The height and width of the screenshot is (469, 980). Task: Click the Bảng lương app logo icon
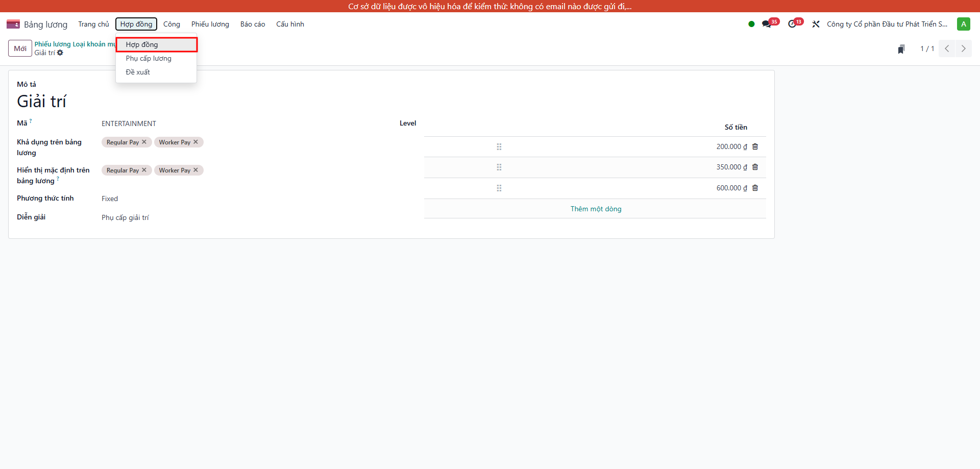point(13,24)
